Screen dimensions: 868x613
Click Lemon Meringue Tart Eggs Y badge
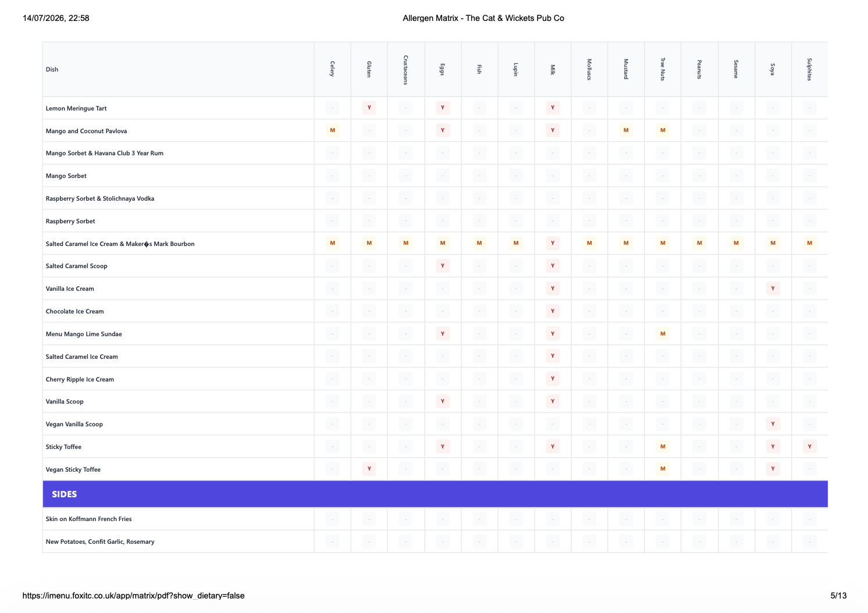coord(443,108)
